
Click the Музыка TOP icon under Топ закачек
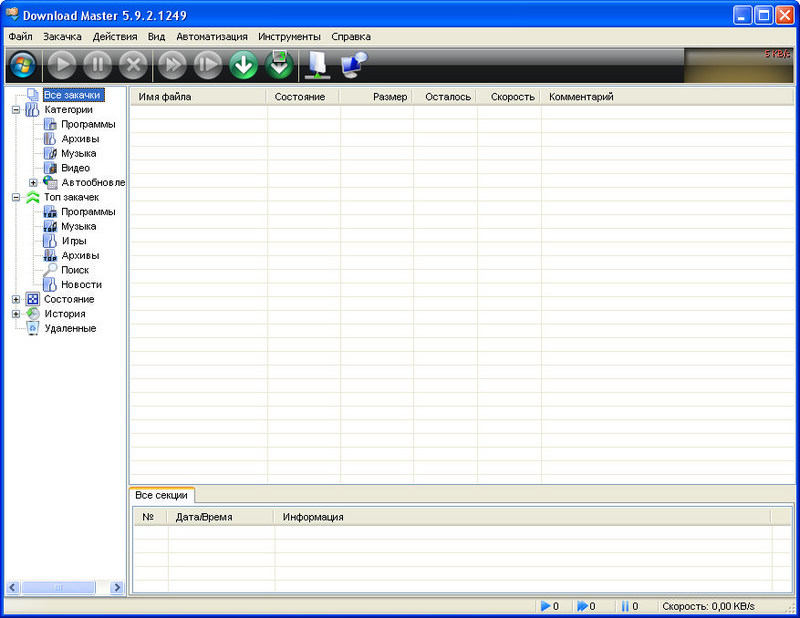tap(49, 226)
